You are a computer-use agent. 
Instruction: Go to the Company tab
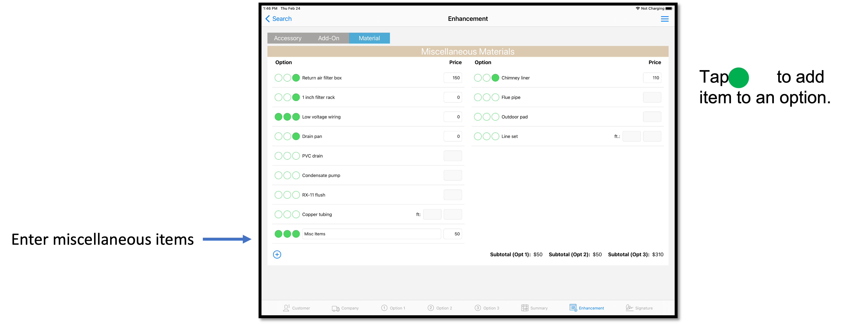point(345,308)
